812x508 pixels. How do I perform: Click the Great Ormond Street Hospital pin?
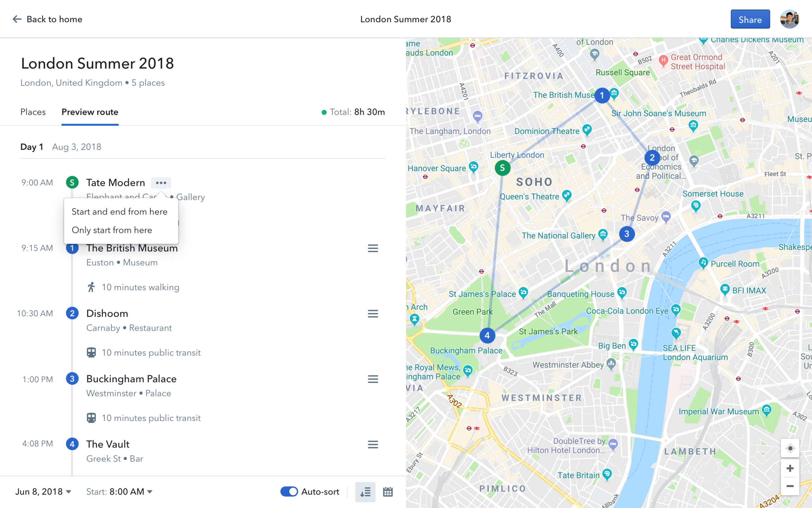click(663, 61)
